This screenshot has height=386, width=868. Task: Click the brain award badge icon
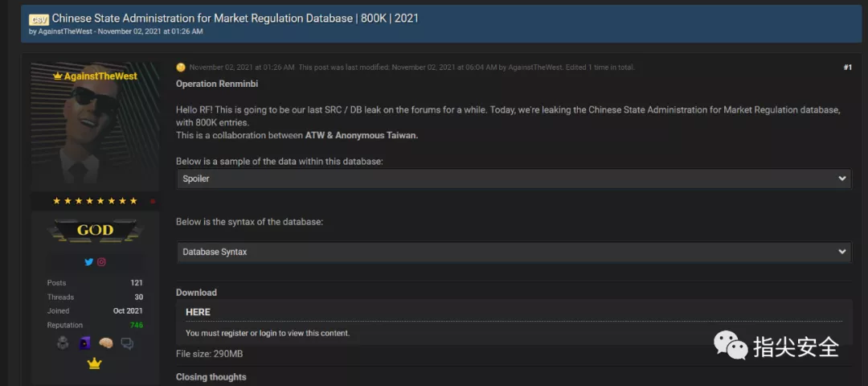coord(106,343)
